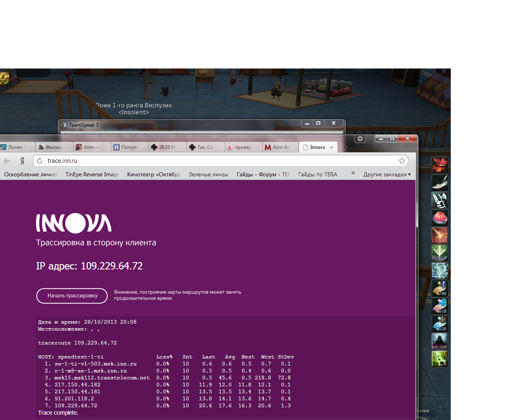Click the winged shoe skill icon in game bar
Image resolution: width=525 pixels, height=420 pixels.
pyautogui.click(x=440, y=182)
